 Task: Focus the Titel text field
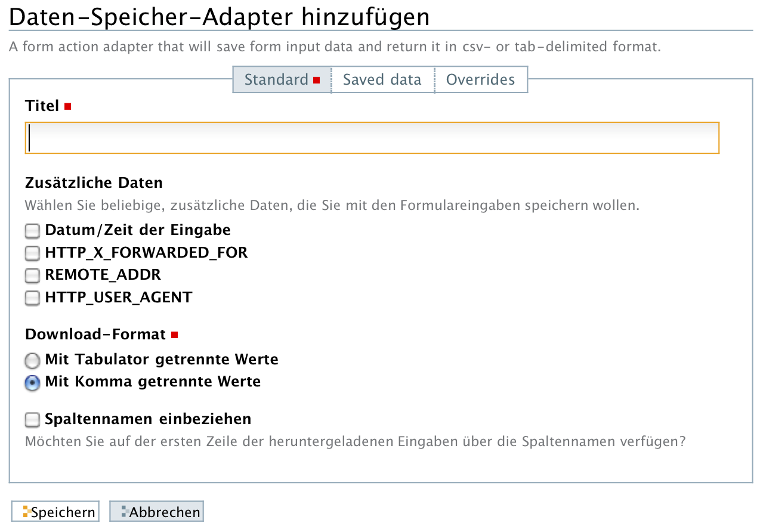(372, 138)
